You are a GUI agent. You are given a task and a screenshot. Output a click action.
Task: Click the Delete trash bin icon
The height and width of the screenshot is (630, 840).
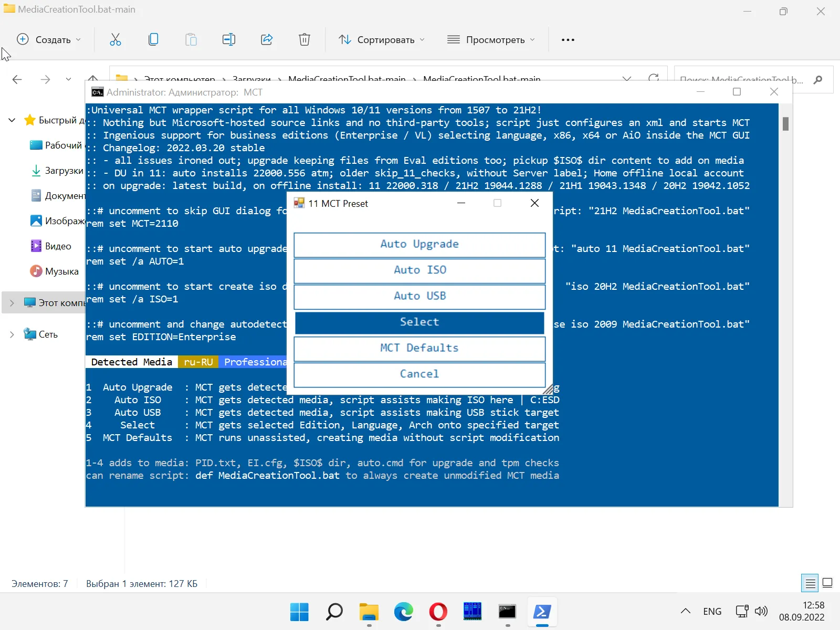(x=304, y=39)
